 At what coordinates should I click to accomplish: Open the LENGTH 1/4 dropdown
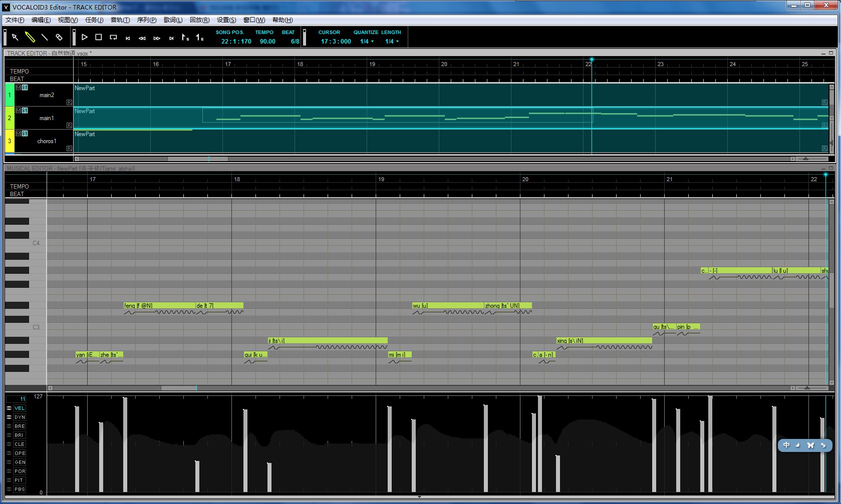click(x=392, y=42)
